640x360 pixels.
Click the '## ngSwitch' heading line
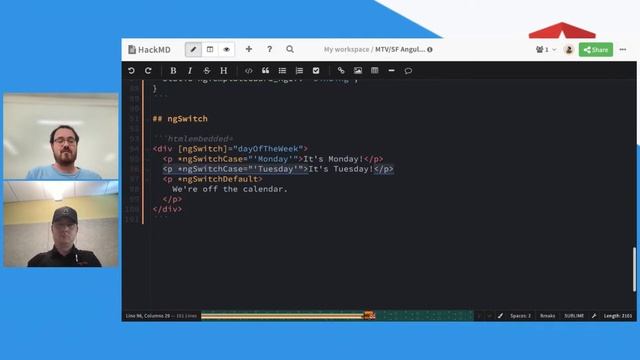(180, 119)
